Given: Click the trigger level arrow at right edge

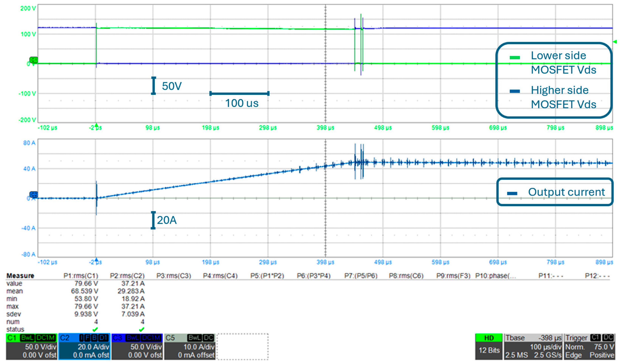Looking at the screenshot, I should click(615, 42).
